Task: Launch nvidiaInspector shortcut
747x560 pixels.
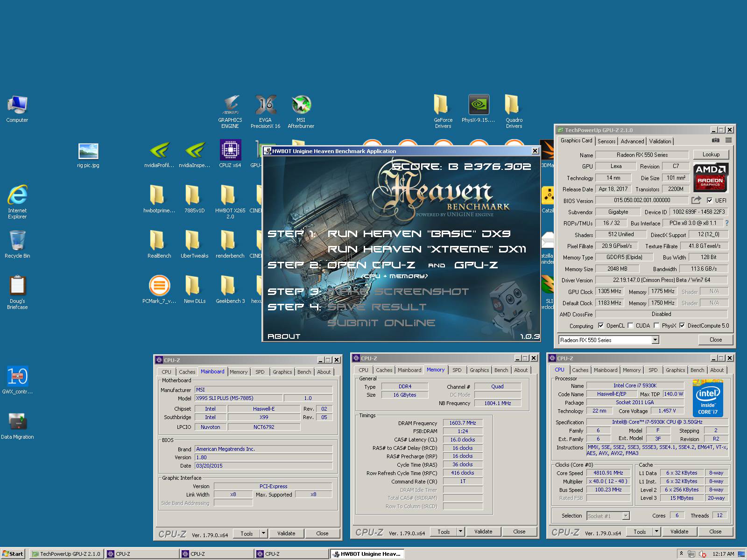Action: pos(195,154)
